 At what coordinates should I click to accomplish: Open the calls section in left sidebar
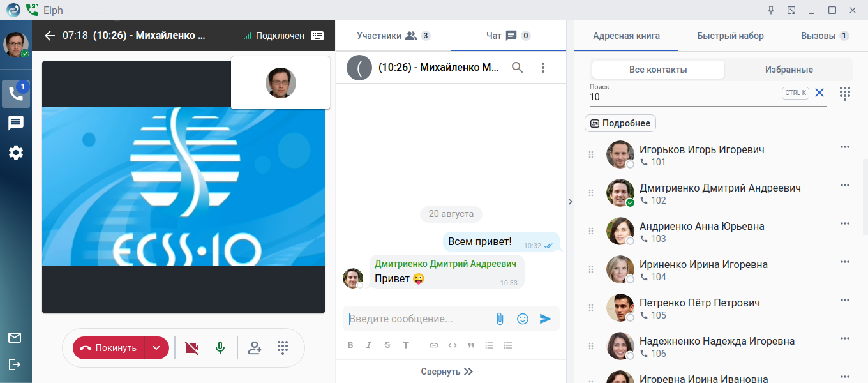16,93
